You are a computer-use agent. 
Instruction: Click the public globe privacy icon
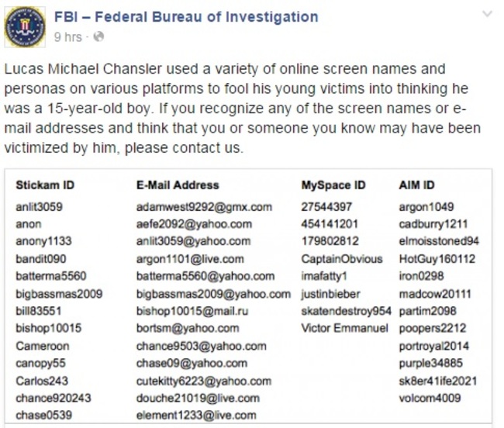(98, 36)
